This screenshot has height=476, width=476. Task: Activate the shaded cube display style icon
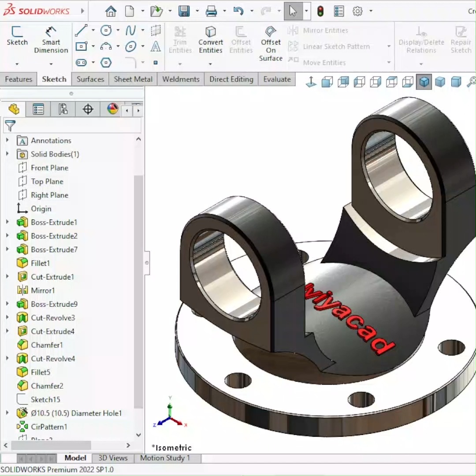[424, 82]
